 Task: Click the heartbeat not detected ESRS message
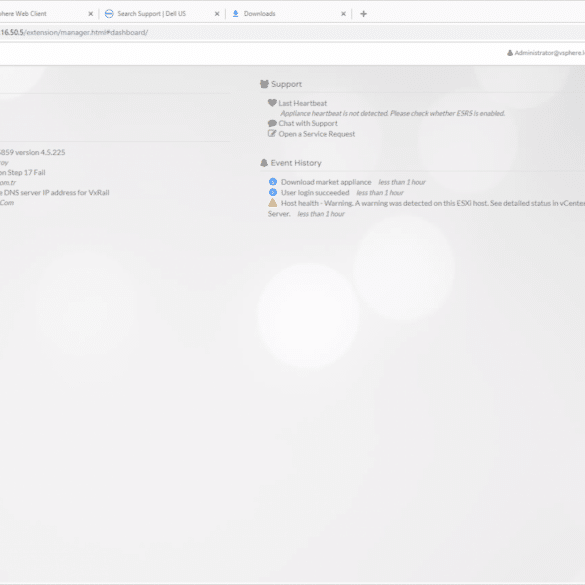392,113
